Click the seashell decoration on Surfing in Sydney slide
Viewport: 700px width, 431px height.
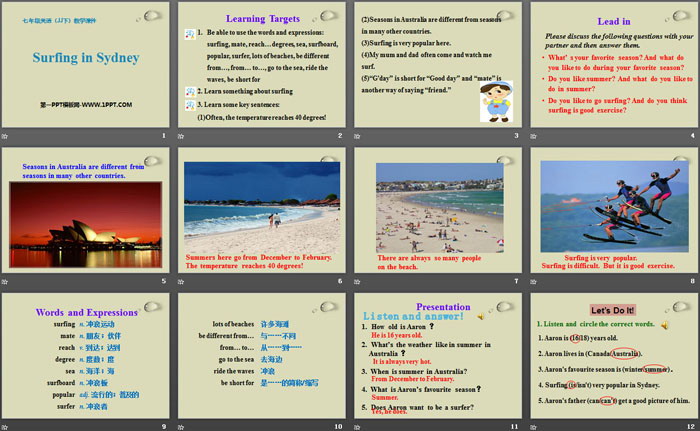(151, 15)
